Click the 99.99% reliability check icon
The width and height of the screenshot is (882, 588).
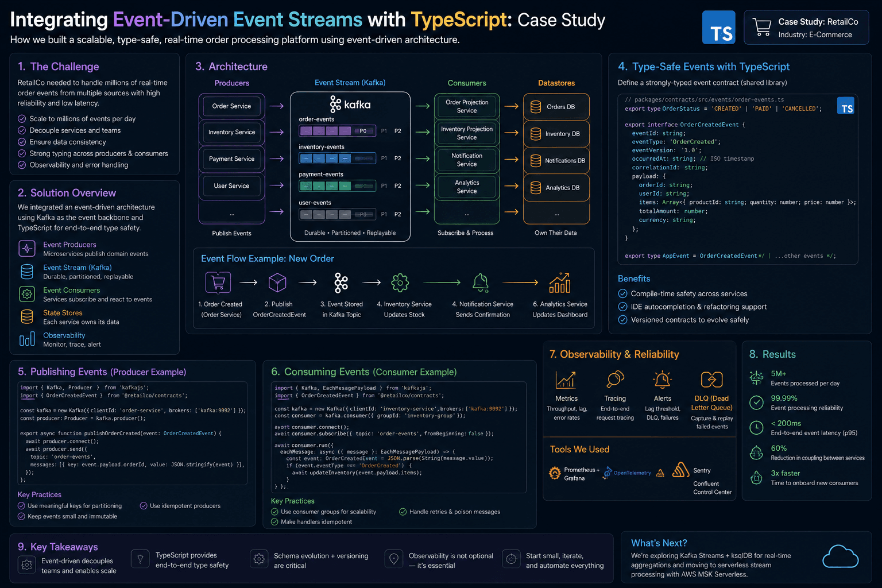[x=757, y=403]
